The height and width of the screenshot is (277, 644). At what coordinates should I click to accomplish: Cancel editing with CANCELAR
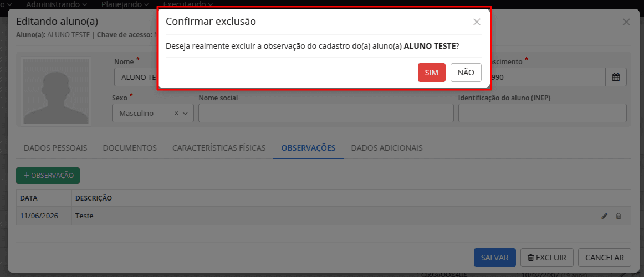(605, 258)
